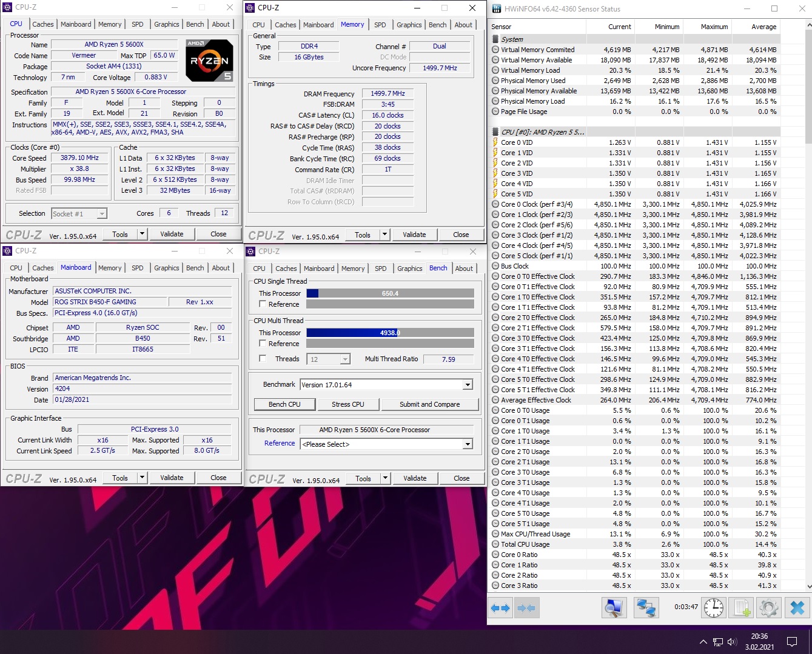
Task: Click the AMD Ryzen 5 logo image
Action: (209, 61)
